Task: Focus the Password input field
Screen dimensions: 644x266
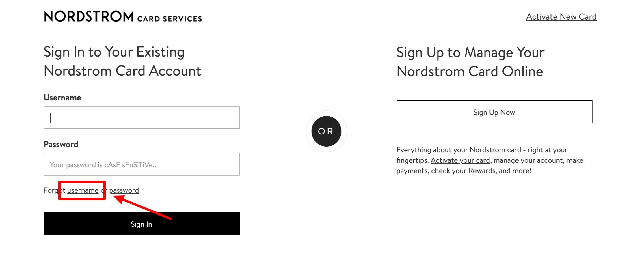Action: (x=142, y=164)
